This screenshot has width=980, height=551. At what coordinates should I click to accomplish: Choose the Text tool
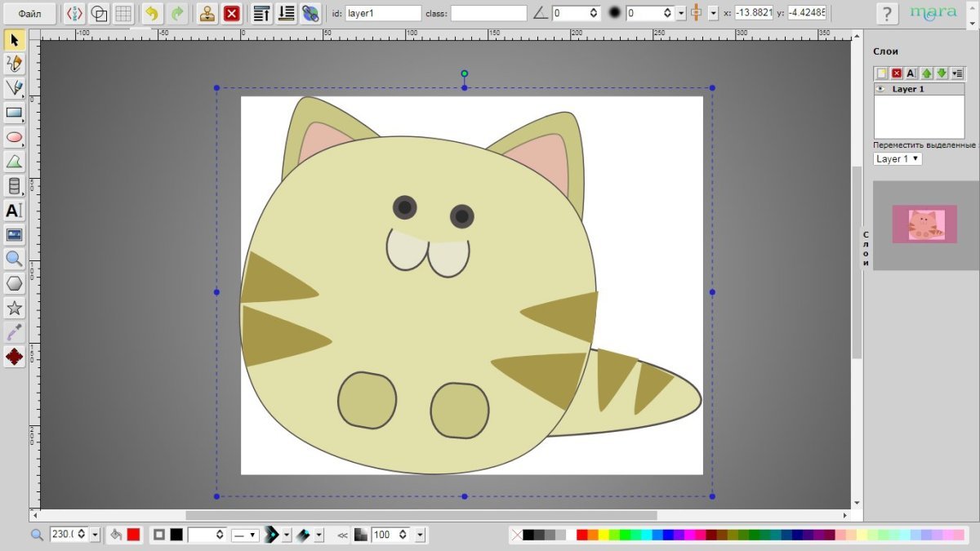14,210
